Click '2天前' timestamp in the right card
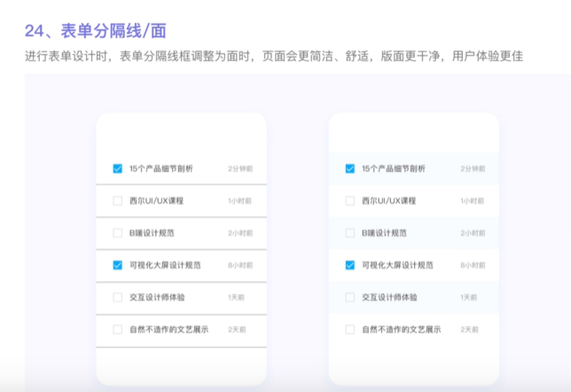 470,329
